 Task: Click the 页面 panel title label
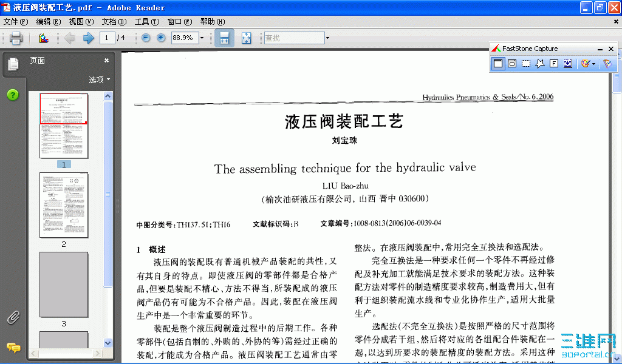[37, 60]
